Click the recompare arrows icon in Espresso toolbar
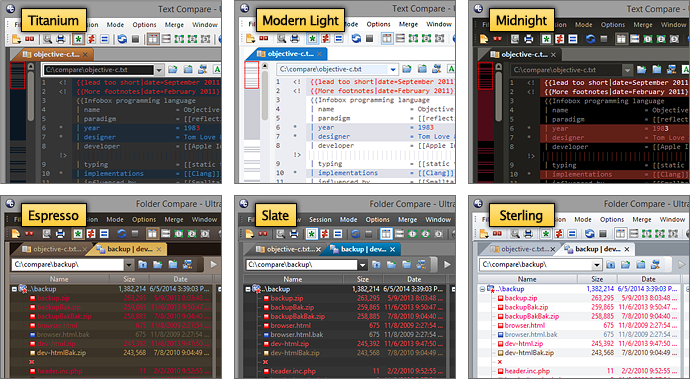690x381 pixels. click(121, 234)
